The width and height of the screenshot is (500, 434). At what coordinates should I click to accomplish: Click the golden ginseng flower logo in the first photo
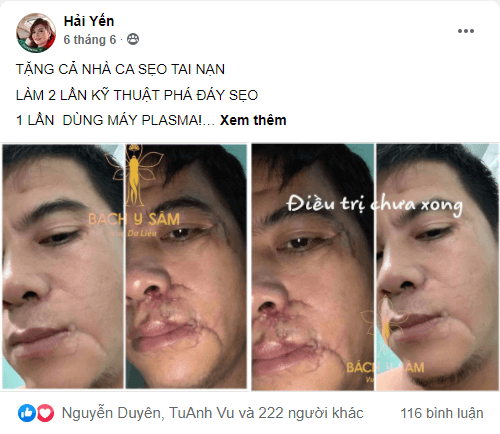point(135,176)
